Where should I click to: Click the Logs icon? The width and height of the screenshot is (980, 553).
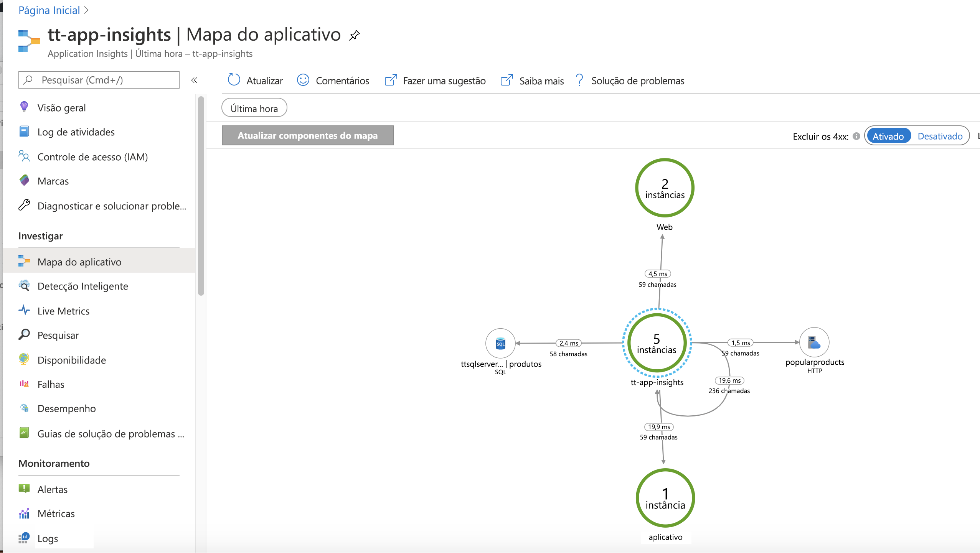point(24,538)
